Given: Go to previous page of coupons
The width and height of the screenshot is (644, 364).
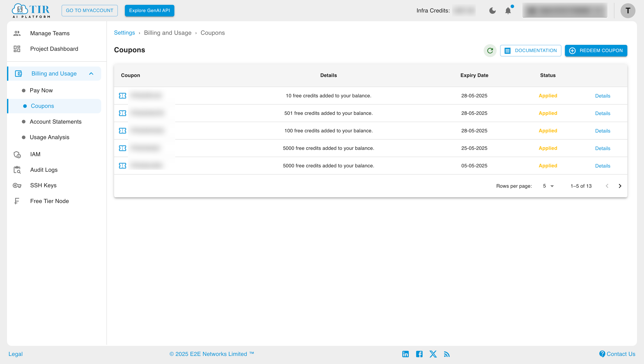Looking at the screenshot, I should click(607, 186).
